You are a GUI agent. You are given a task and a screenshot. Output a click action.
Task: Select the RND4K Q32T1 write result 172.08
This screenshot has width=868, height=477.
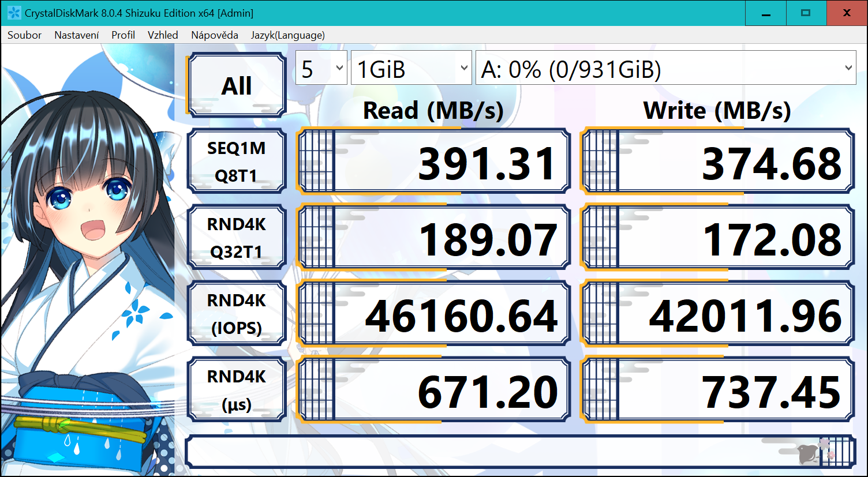[717, 238]
